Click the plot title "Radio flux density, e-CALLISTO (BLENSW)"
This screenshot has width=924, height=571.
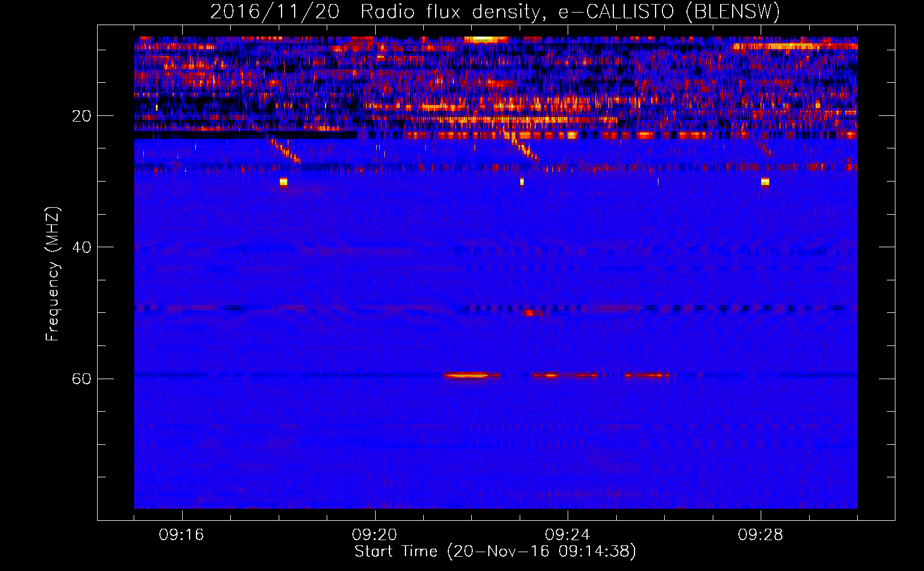(570, 12)
